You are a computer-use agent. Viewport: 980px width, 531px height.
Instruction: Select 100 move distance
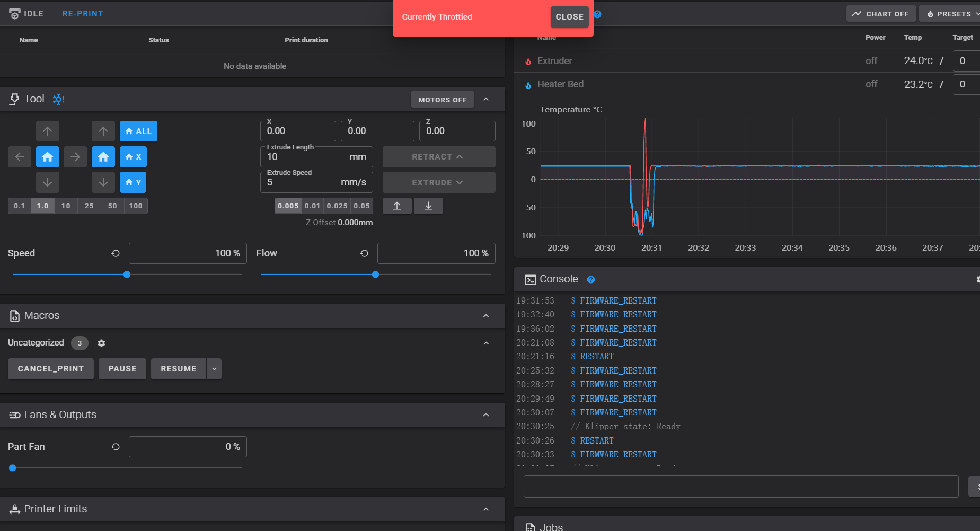(x=136, y=206)
